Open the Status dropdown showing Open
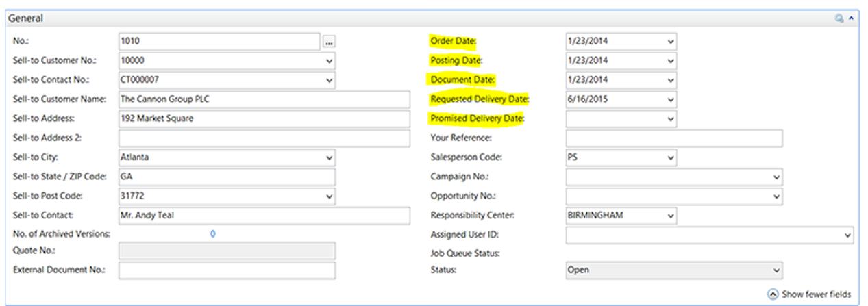The height and width of the screenshot is (306, 868). click(776, 270)
